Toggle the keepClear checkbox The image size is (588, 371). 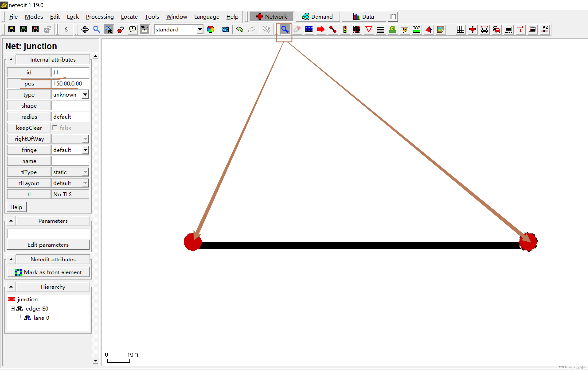coord(55,128)
